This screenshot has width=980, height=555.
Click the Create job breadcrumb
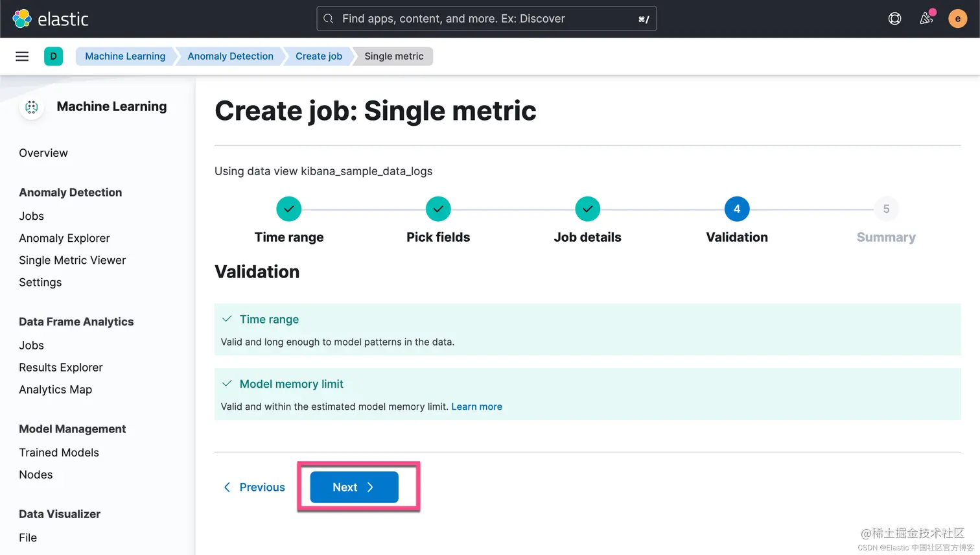pyautogui.click(x=318, y=56)
